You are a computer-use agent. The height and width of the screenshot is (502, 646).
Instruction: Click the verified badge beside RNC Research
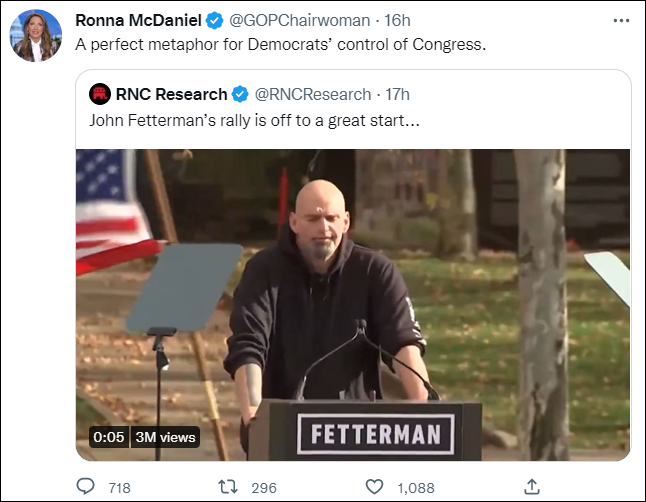click(x=241, y=95)
